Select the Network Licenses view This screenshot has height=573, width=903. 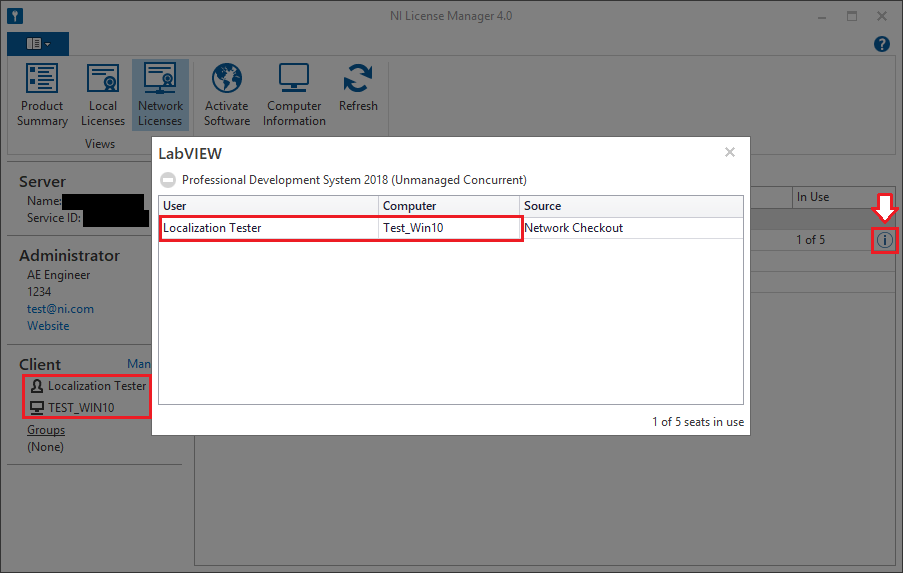160,95
